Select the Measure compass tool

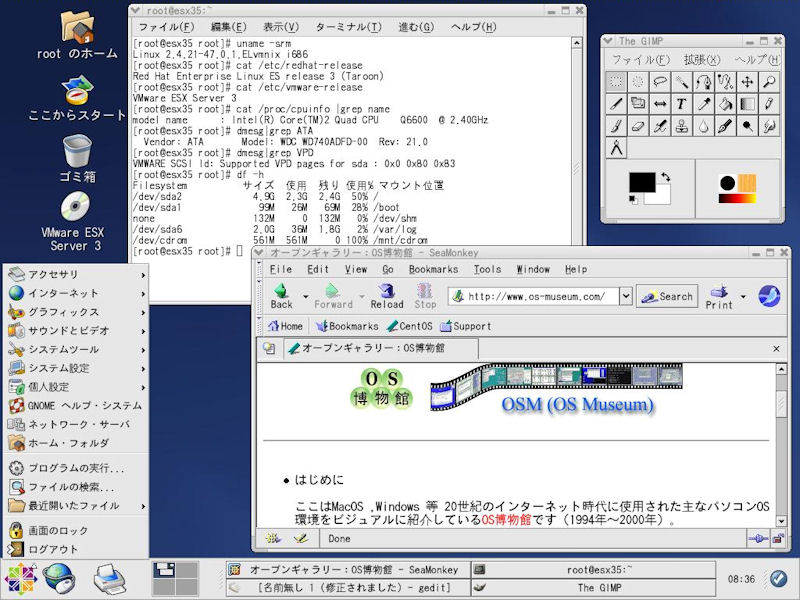click(x=616, y=148)
